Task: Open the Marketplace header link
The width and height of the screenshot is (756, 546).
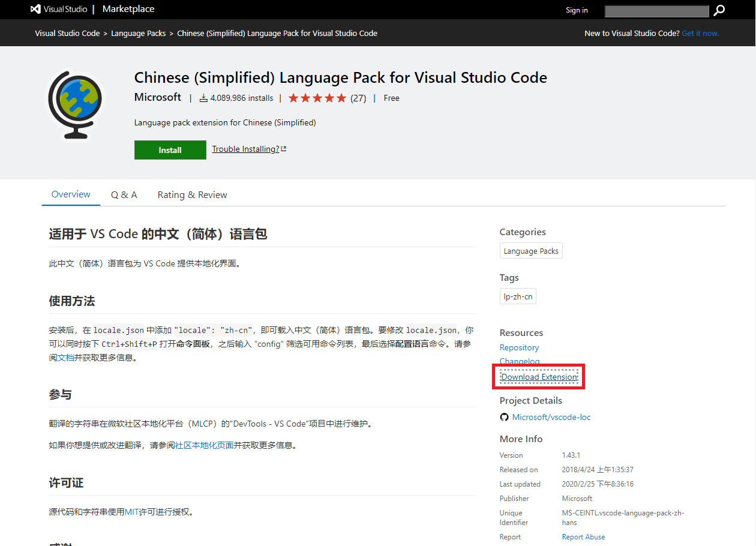Action: point(128,9)
